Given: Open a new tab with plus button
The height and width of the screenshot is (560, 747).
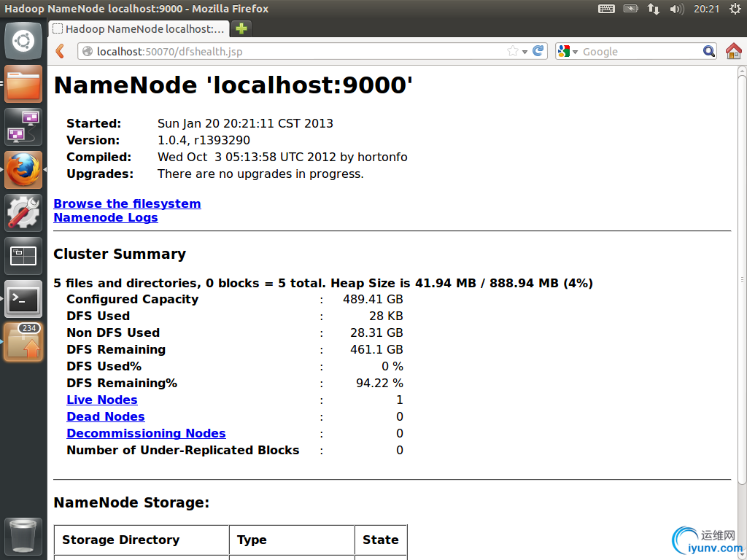Looking at the screenshot, I should pyautogui.click(x=241, y=28).
